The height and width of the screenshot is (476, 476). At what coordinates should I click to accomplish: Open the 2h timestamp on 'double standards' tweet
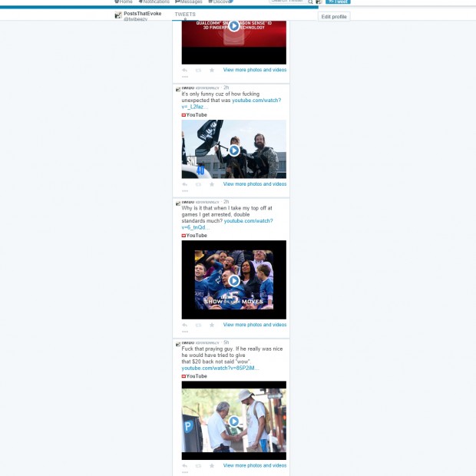(x=226, y=202)
